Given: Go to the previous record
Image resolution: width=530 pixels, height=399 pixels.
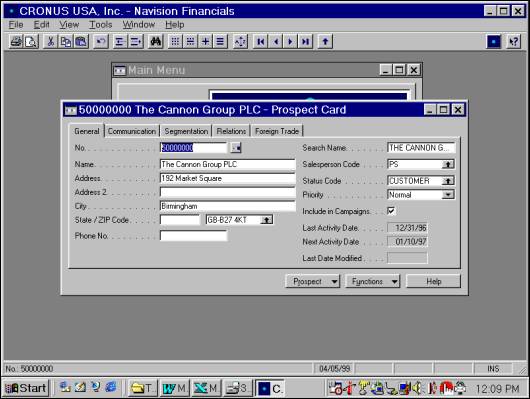Looking at the screenshot, I should [276, 42].
